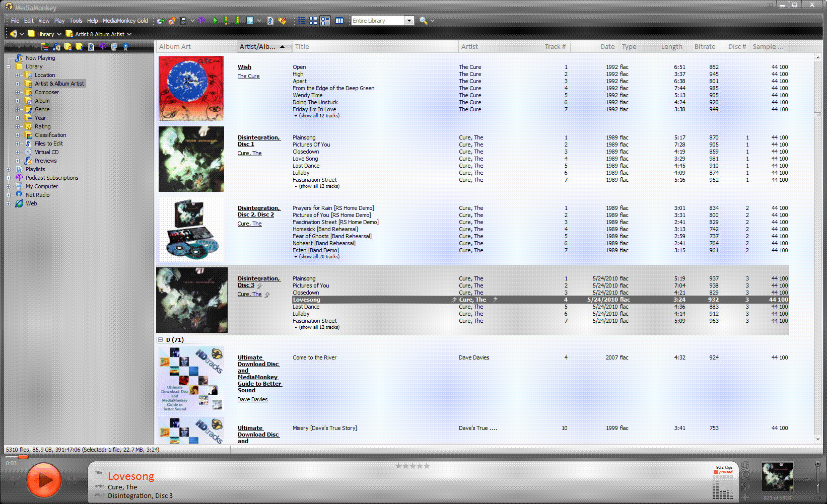This screenshot has width=827, height=504.
Task: Open the Library breadcrumb dropdown arrow
Action: 59,34
